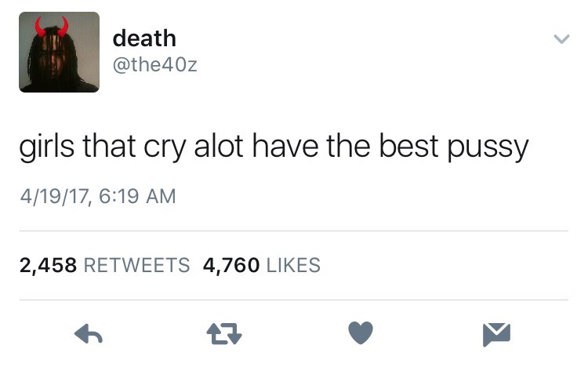The image size is (588, 367).
Task: Click the word "alot" in the tweet
Action: (219, 146)
